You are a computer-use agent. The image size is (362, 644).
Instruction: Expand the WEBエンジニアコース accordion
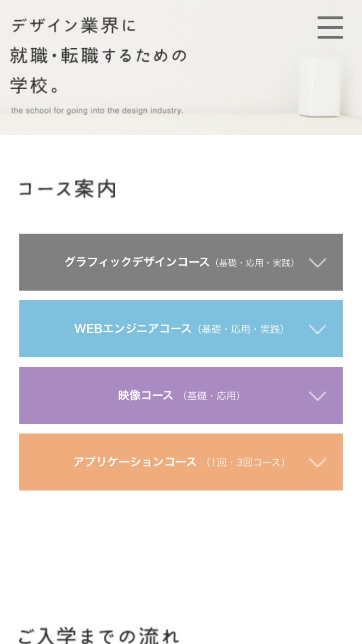181,329
